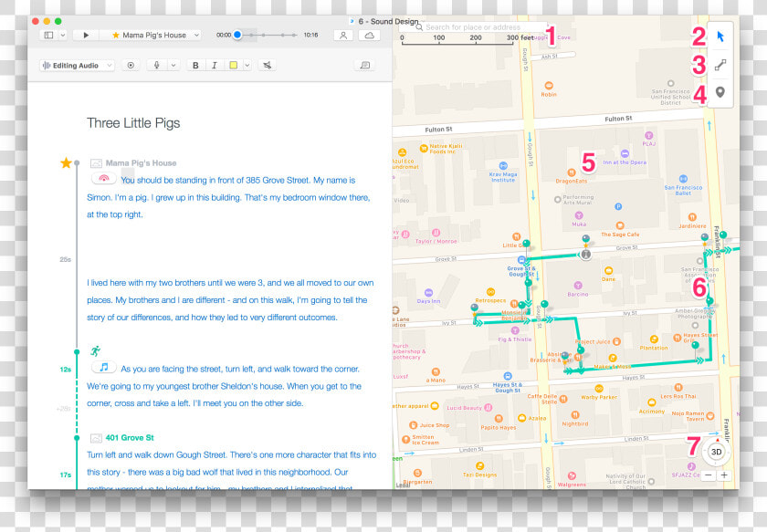Click the Days Inn map marker
The width and height of the screenshot is (767, 532).
pyautogui.click(x=428, y=293)
